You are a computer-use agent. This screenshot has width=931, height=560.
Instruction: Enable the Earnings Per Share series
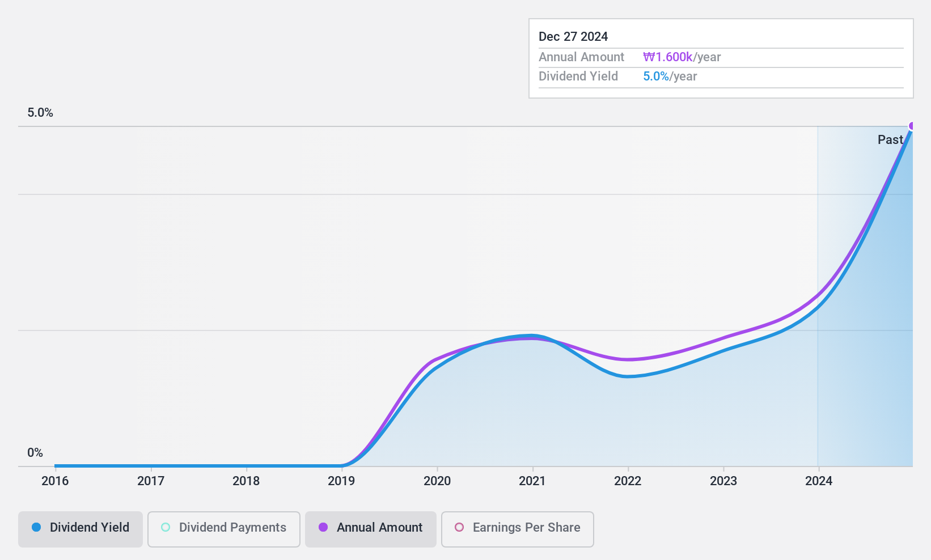[518, 529]
